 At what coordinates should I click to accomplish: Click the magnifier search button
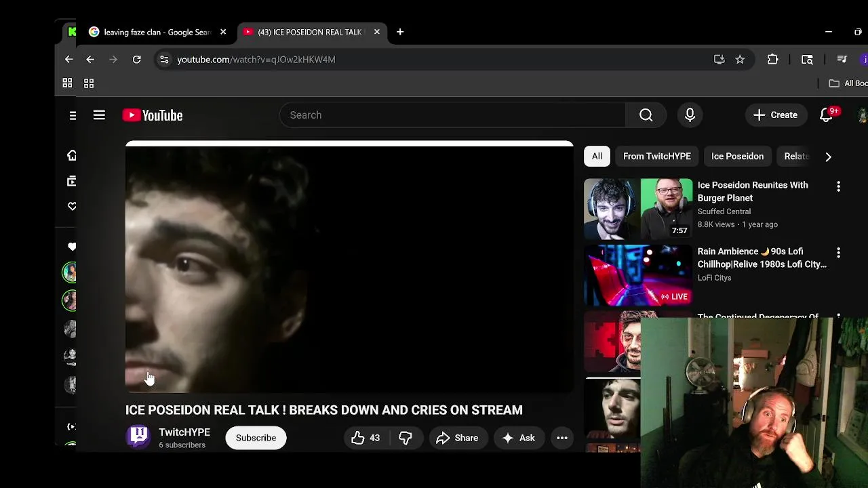tap(646, 115)
